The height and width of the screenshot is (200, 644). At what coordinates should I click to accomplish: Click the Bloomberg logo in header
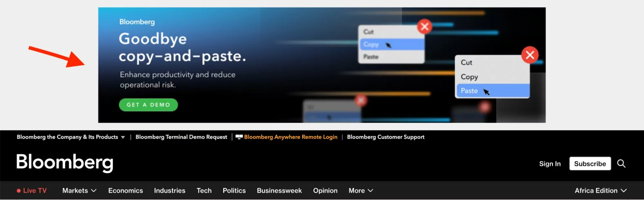click(x=65, y=163)
